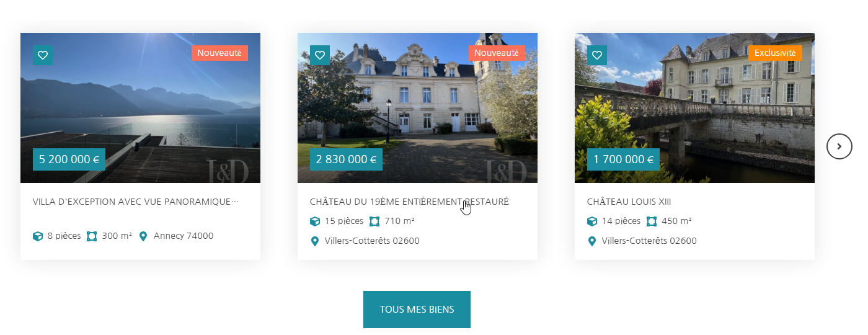The width and height of the screenshot is (868, 335).
Task: Click the Nouveauté badge on the Annecy villa
Action: (x=219, y=53)
